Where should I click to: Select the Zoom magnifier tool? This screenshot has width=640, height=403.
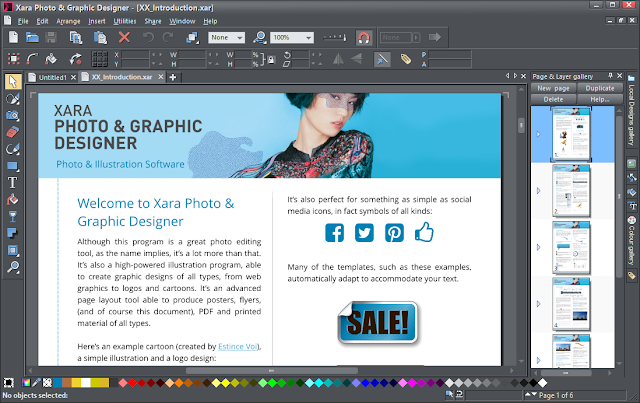13,267
